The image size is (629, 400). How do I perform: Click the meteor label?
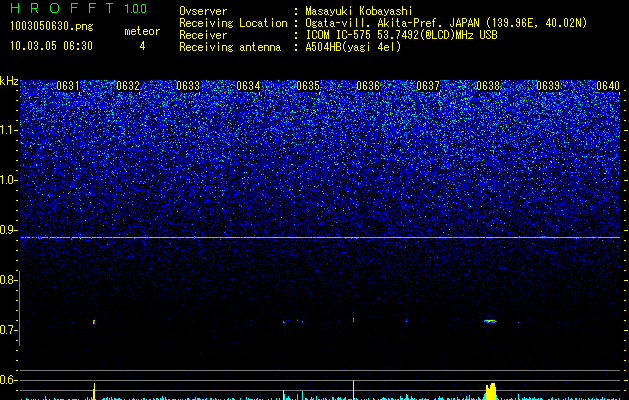click(x=142, y=31)
